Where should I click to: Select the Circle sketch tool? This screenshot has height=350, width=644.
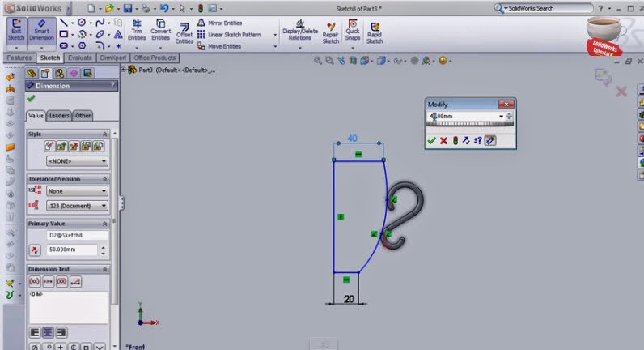click(x=82, y=22)
